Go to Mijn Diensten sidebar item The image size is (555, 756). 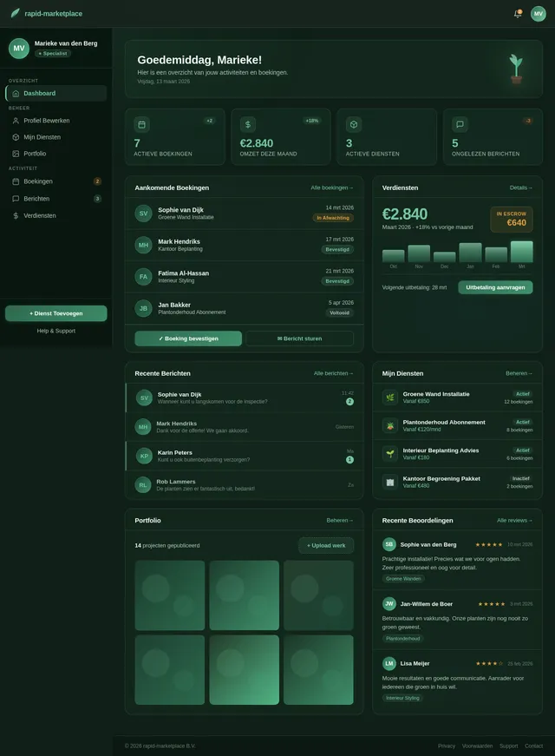tap(55, 137)
